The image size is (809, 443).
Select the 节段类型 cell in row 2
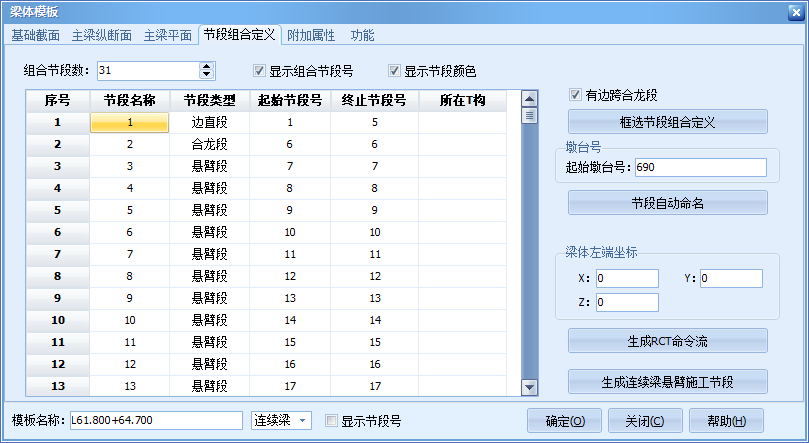point(210,144)
